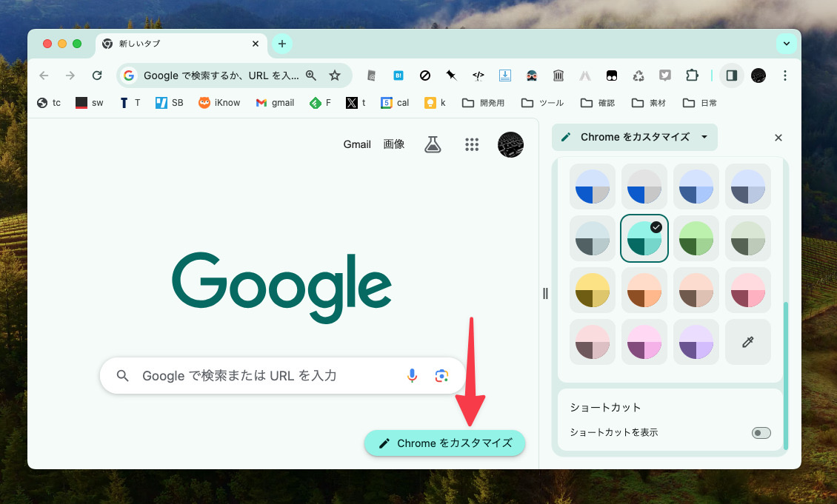837x504 pixels.
Task: Select the green theme color option
Action: (x=696, y=238)
